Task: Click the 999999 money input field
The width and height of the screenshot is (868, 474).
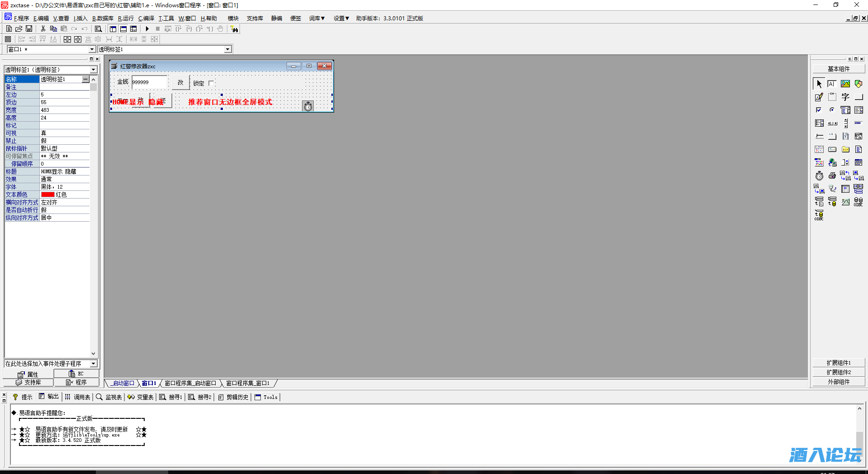Action: 149,82
